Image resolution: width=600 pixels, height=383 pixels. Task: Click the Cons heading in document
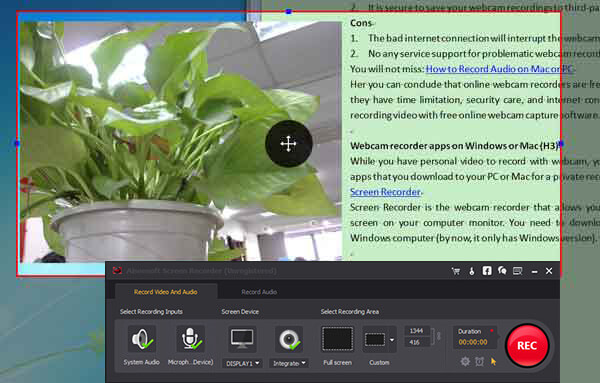pos(361,23)
